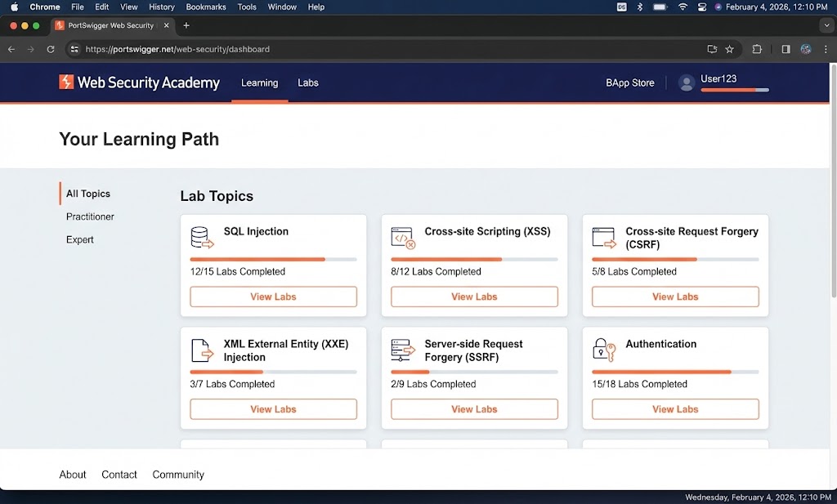Screen dimensions: 837x504
Task: Open the Bookmarks menu in the menu bar
Action: pos(205,7)
